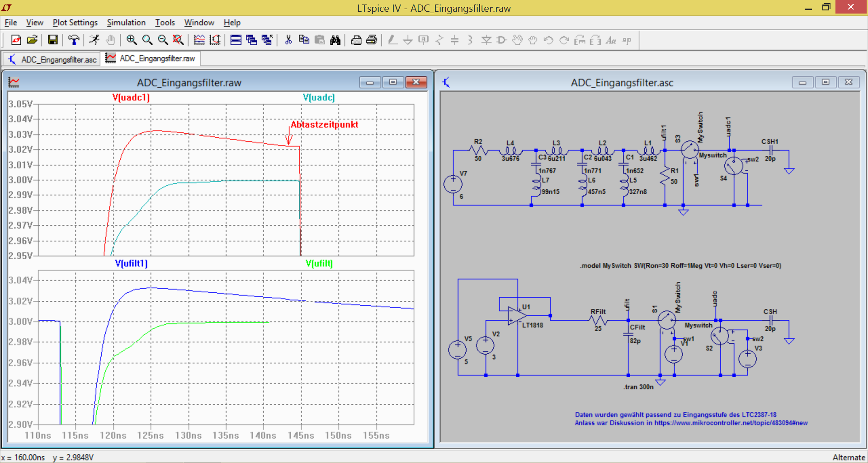Click the Place ground icon

[408, 40]
